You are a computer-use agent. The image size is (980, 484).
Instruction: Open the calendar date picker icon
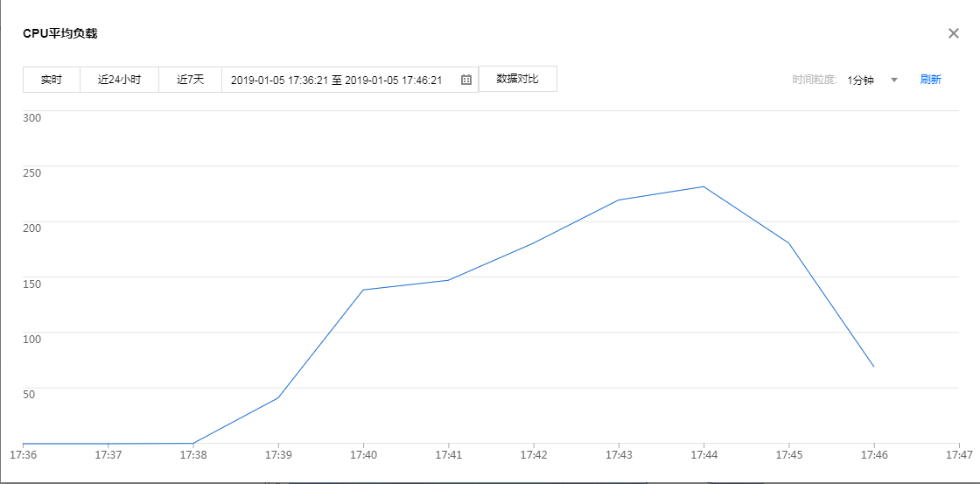(466, 80)
